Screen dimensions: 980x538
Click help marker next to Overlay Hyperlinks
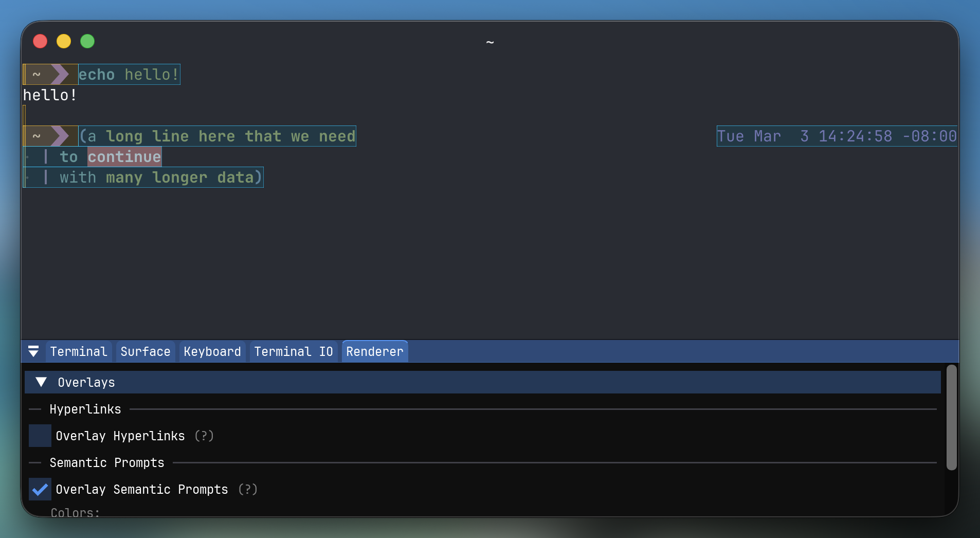(x=204, y=436)
